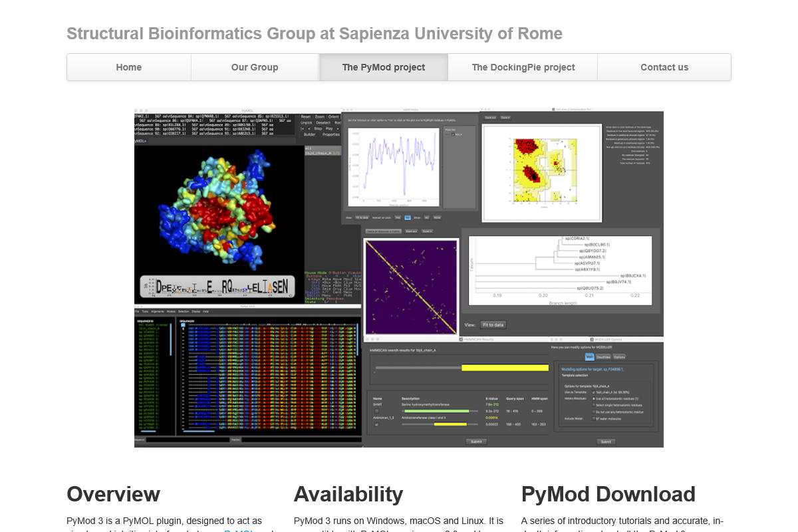Toggle the Include Water checkbox

click(x=594, y=418)
